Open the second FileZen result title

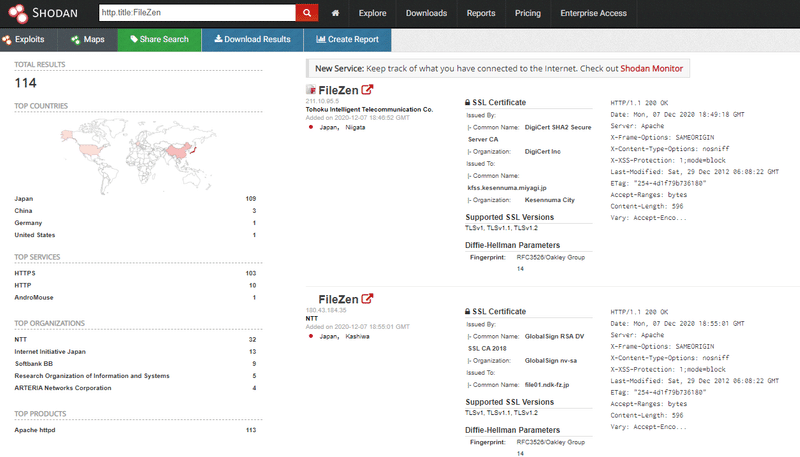338,299
